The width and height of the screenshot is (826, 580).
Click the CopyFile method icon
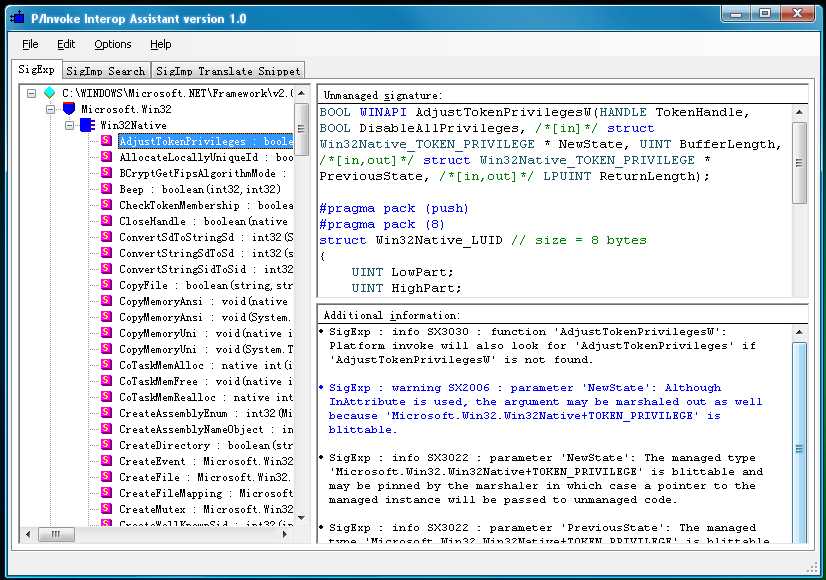(106, 284)
